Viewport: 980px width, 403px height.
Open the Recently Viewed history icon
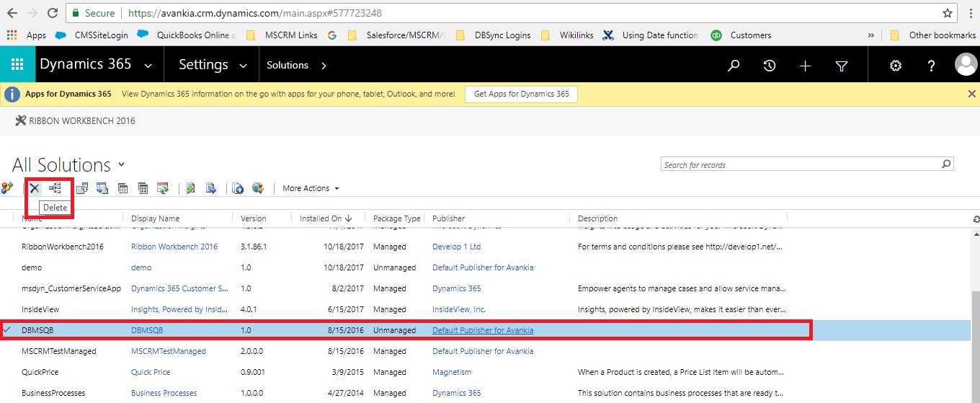[770, 66]
